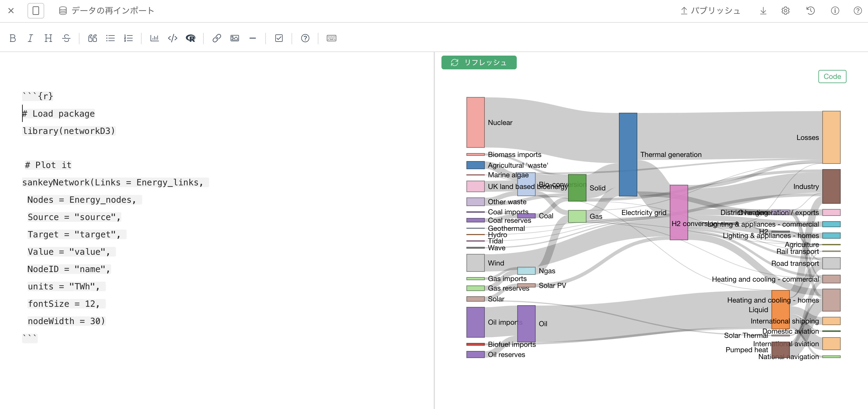Insert a chart with bar chart icon

155,38
